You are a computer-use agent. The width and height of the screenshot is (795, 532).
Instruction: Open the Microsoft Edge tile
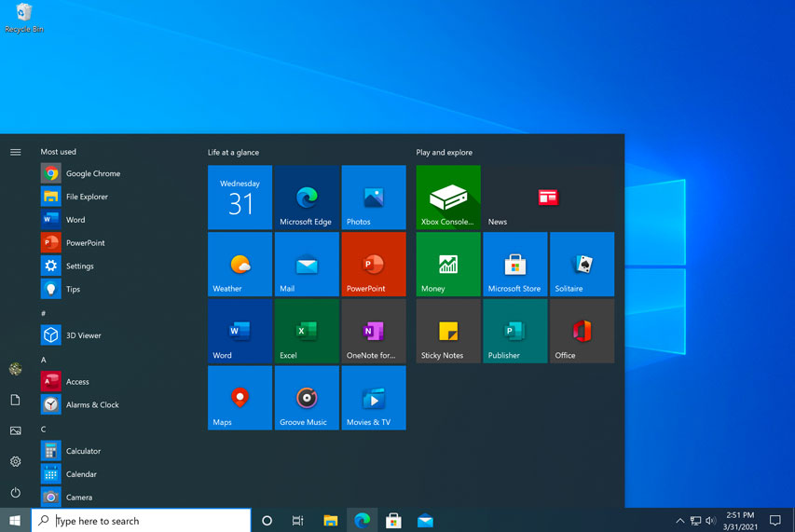[307, 198]
